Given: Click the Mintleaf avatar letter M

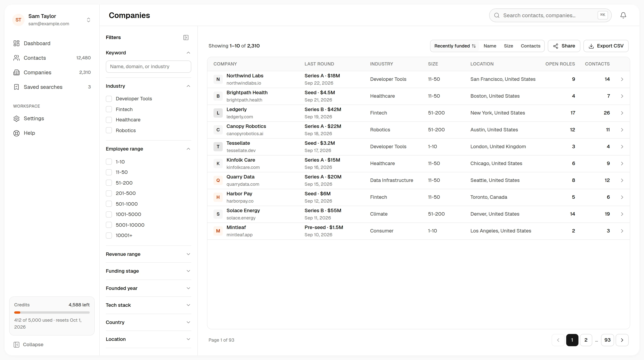Looking at the screenshot, I should click(218, 231).
